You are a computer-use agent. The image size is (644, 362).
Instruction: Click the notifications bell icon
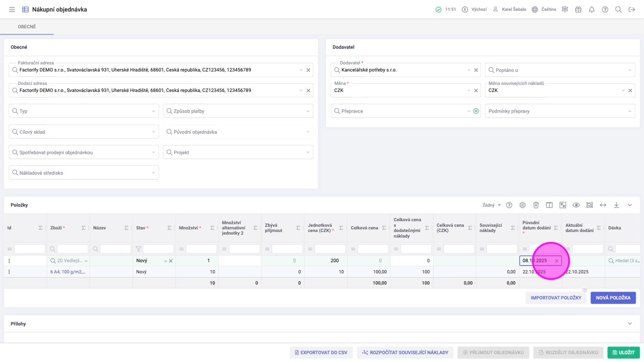[x=592, y=10]
